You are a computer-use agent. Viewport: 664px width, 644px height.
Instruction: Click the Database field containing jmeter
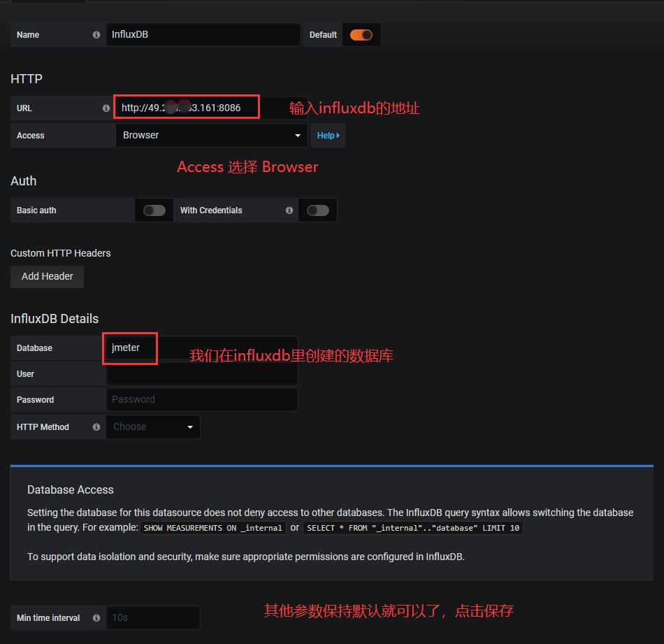click(x=201, y=348)
